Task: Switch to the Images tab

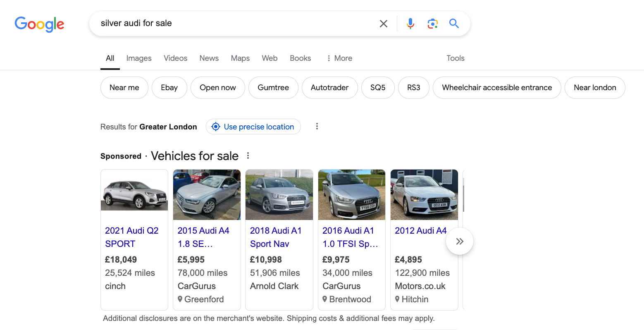Action: pyautogui.click(x=138, y=58)
